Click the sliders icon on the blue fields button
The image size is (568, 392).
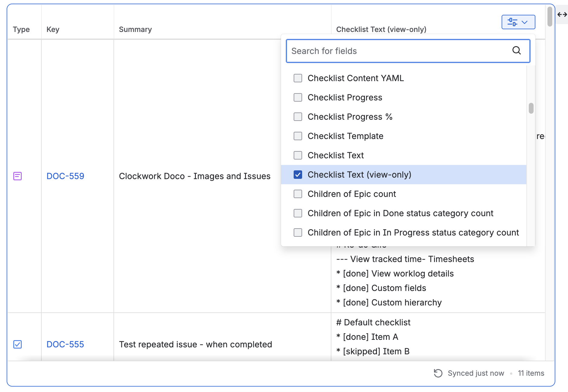pos(512,22)
